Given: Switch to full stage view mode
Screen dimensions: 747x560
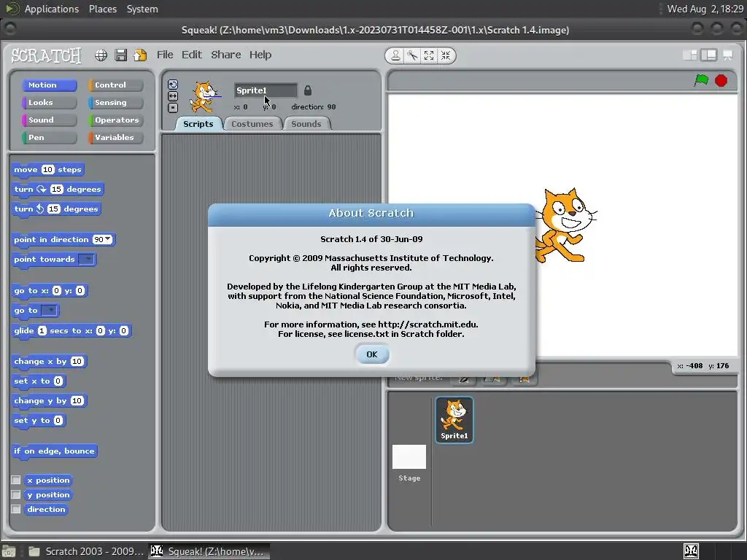Looking at the screenshot, I should coord(708,55).
